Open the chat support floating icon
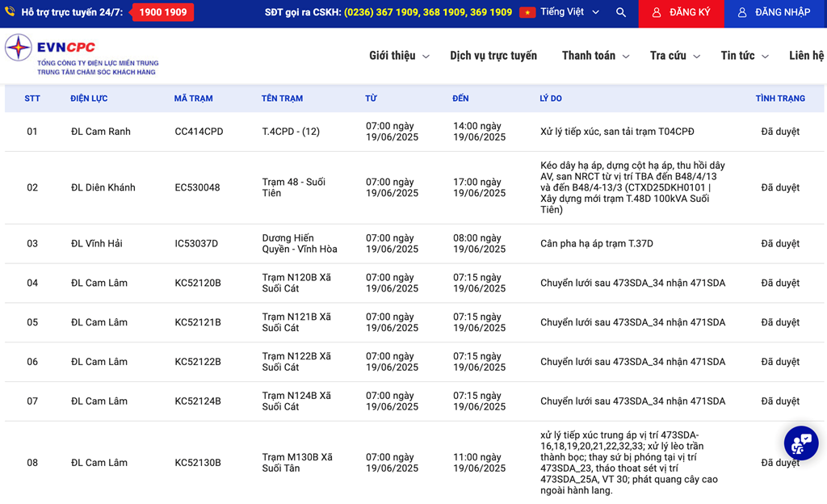Viewport: 827px width, 504px height. point(801,443)
